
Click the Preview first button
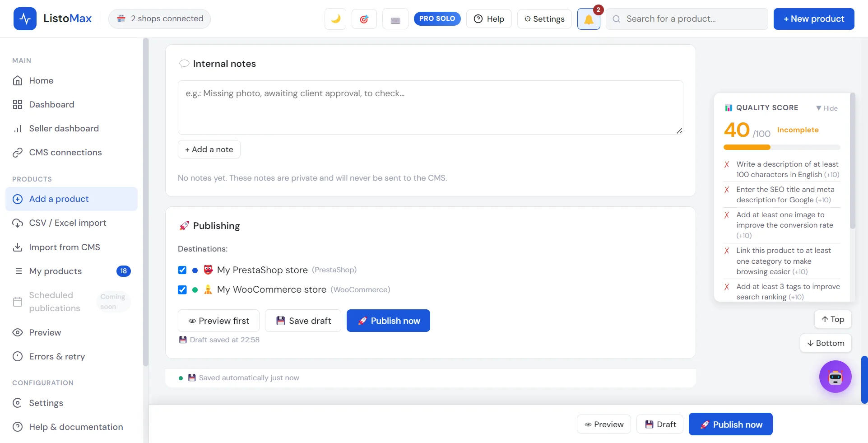218,321
